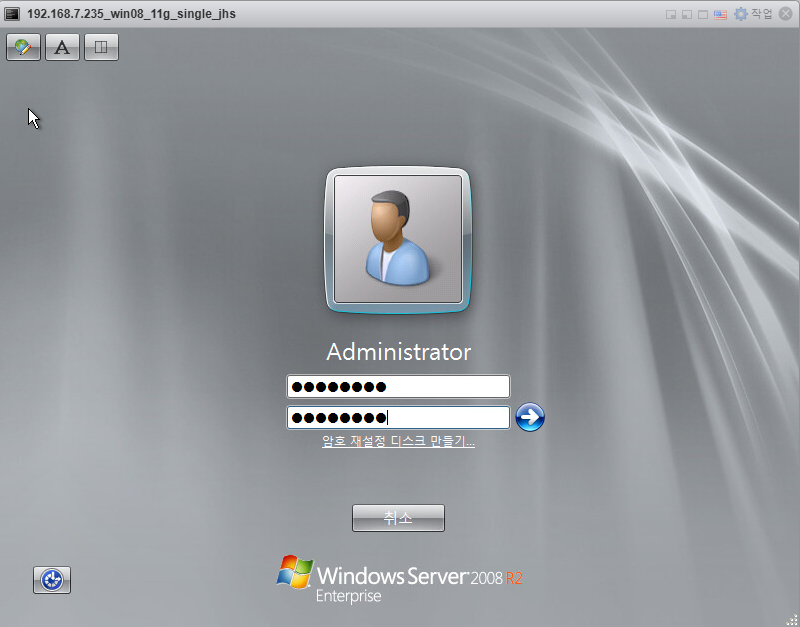
Task: Click the US flag keyboard layout icon
Action: click(x=720, y=14)
